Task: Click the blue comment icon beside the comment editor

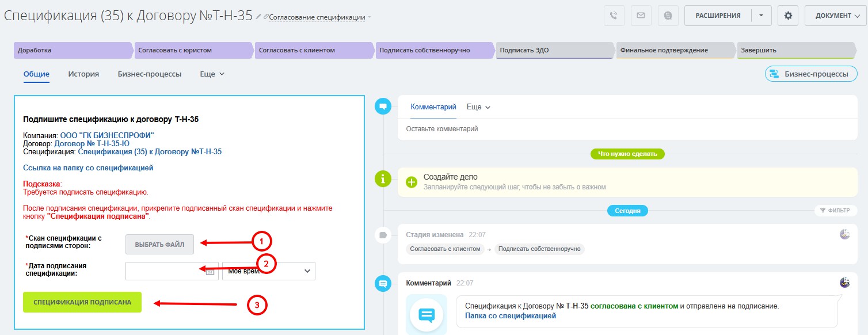Action: click(382, 106)
